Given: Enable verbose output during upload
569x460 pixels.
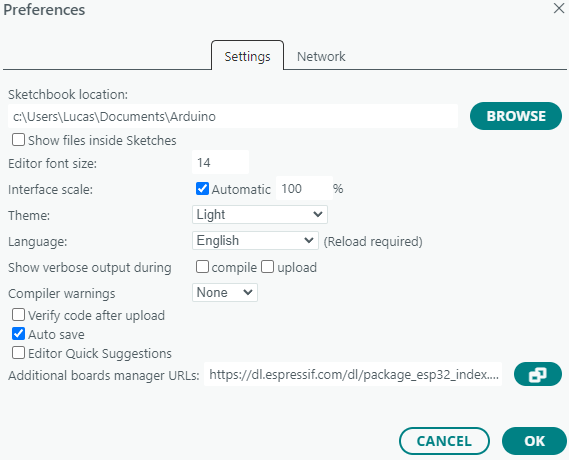Looking at the screenshot, I should (x=267, y=267).
